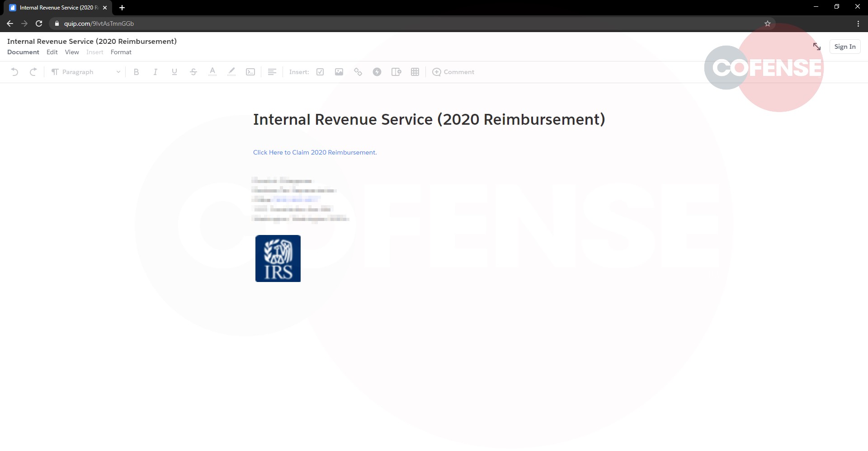
Task: Click the document name in header
Action: click(x=92, y=41)
